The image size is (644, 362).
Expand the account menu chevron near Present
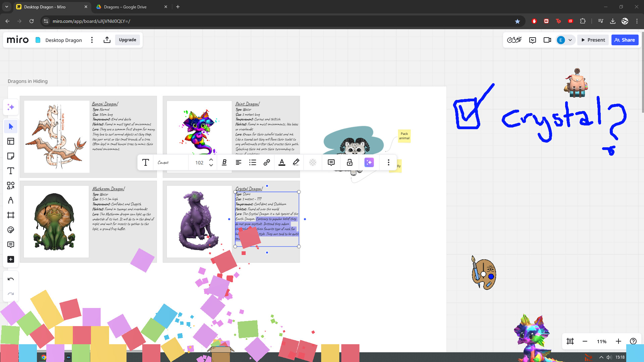(570, 40)
